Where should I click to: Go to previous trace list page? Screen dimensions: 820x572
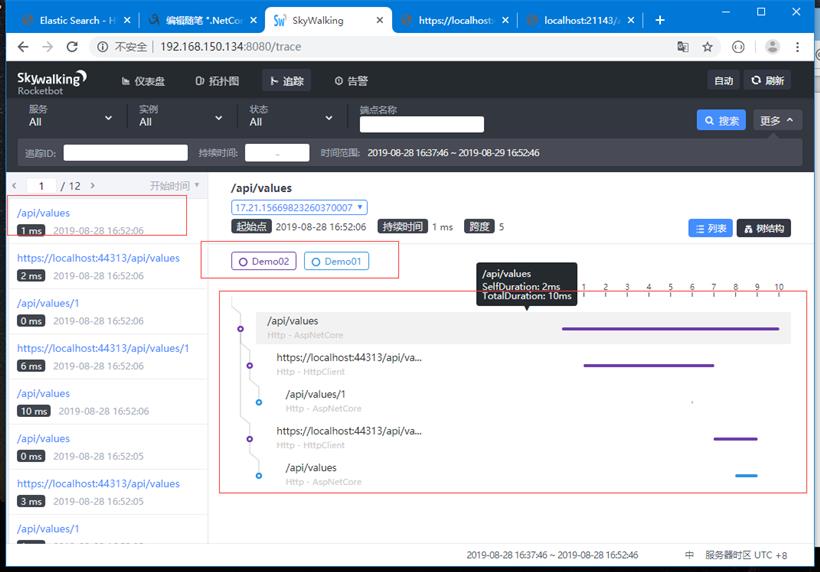(14, 186)
